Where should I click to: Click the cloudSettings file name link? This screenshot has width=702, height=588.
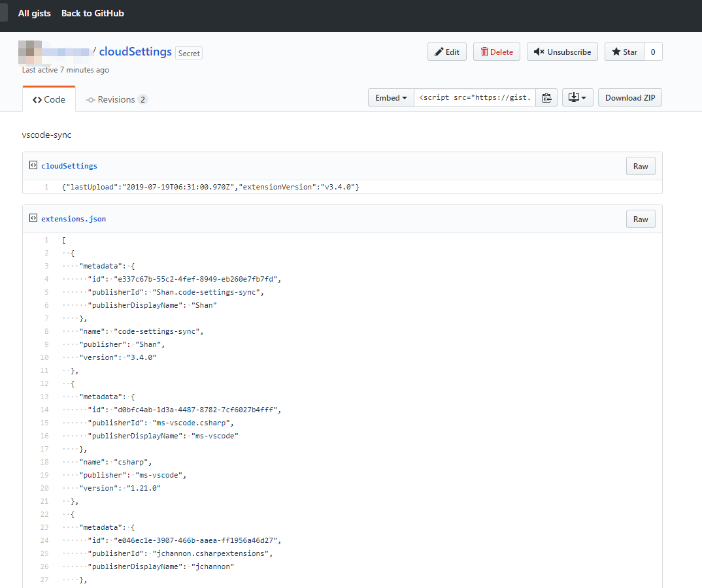pyautogui.click(x=69, y=166)
